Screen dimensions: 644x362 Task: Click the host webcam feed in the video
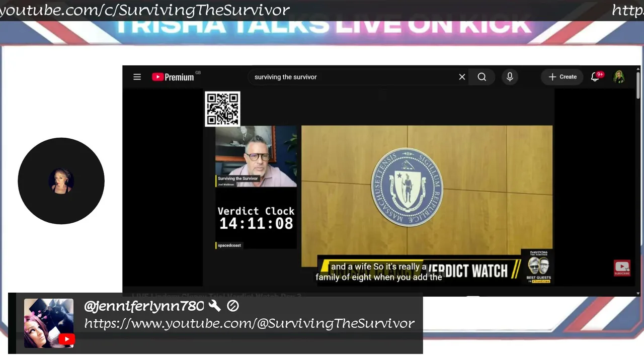[256, 156]
